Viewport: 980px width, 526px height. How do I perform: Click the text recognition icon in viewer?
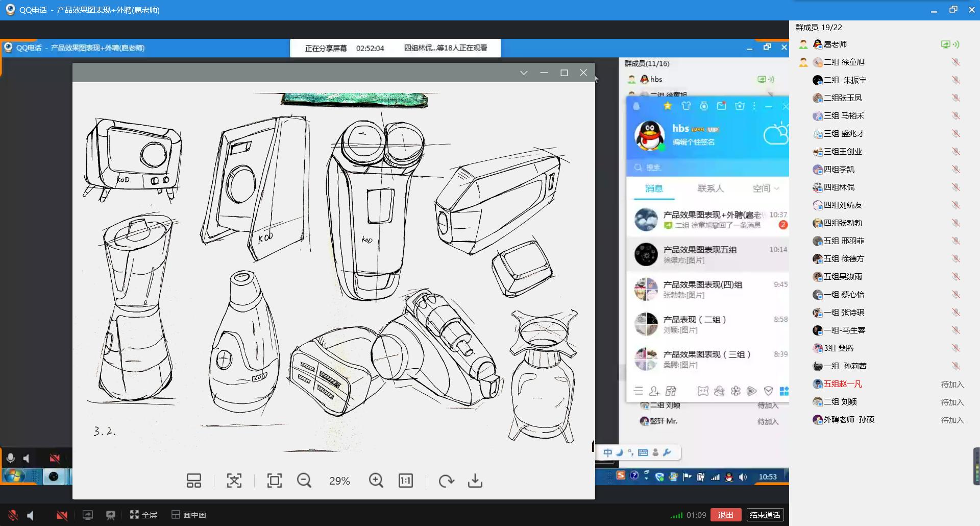(234, 481)
